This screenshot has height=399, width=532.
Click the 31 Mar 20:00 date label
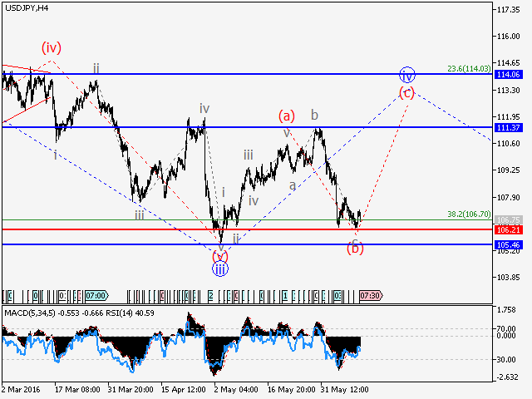point(131,390)
